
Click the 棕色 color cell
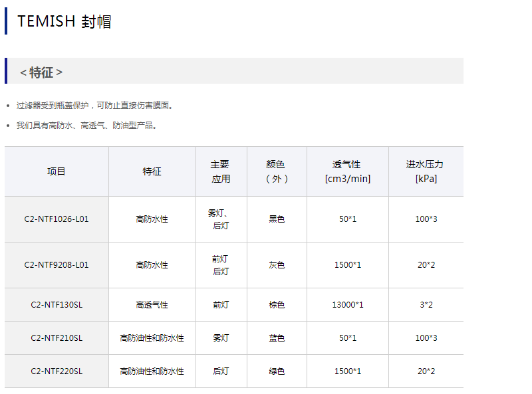pyautogui.click(x=277, y=304)
